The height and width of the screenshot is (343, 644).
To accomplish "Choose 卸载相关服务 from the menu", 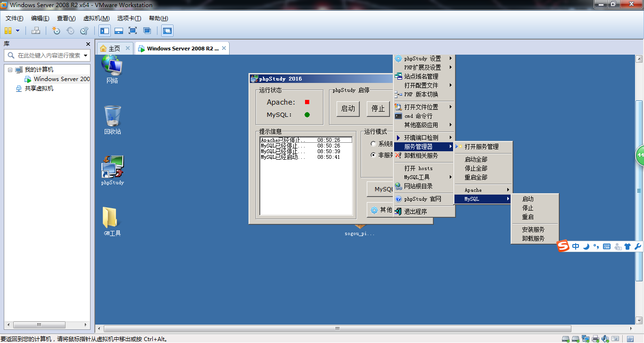I will point(424,155).
